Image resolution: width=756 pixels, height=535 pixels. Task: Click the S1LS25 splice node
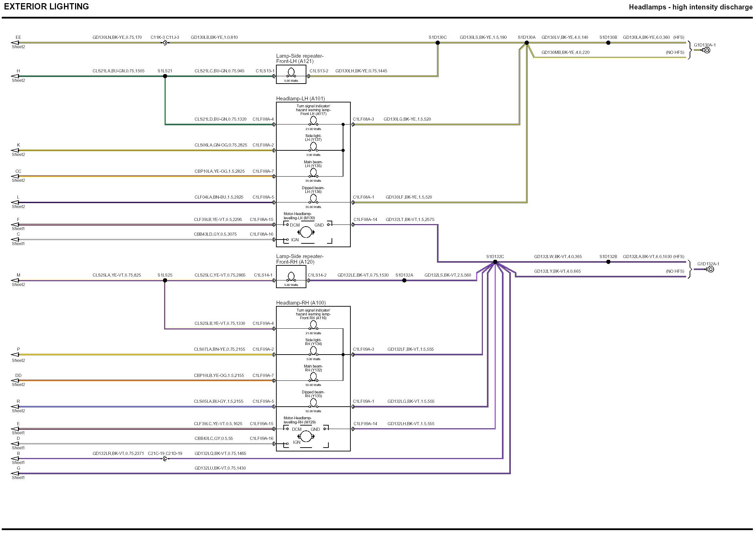165,280
